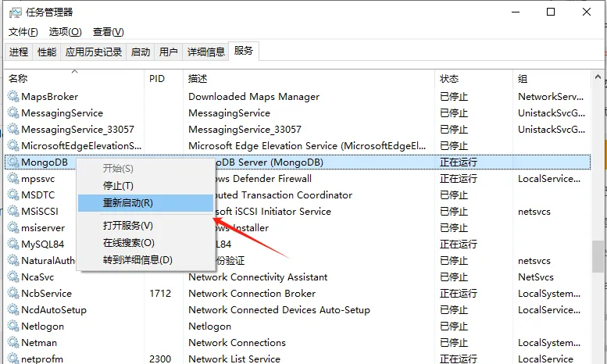Choose 停止(T) from the context menu
Viewport: 607px width, 364px height.
119,186
